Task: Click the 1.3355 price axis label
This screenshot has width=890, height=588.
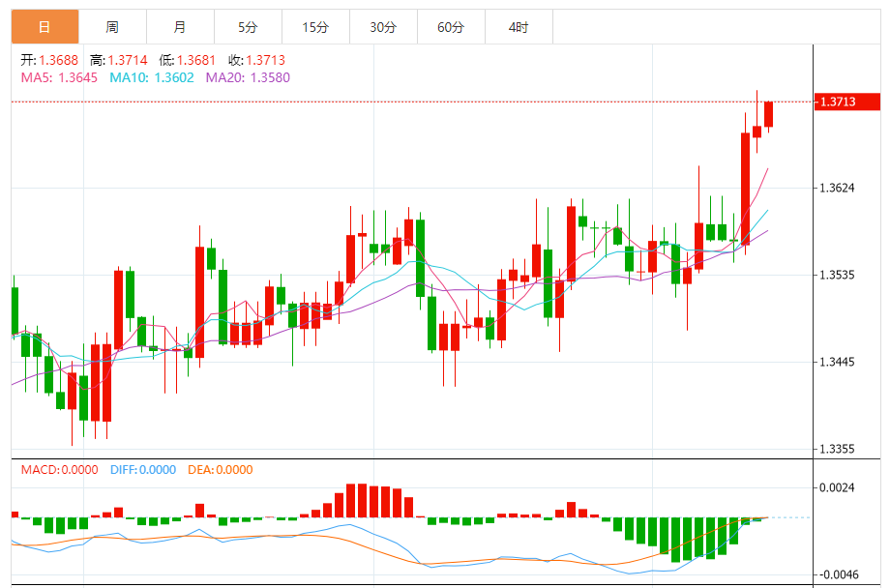Action: [837, 449]
